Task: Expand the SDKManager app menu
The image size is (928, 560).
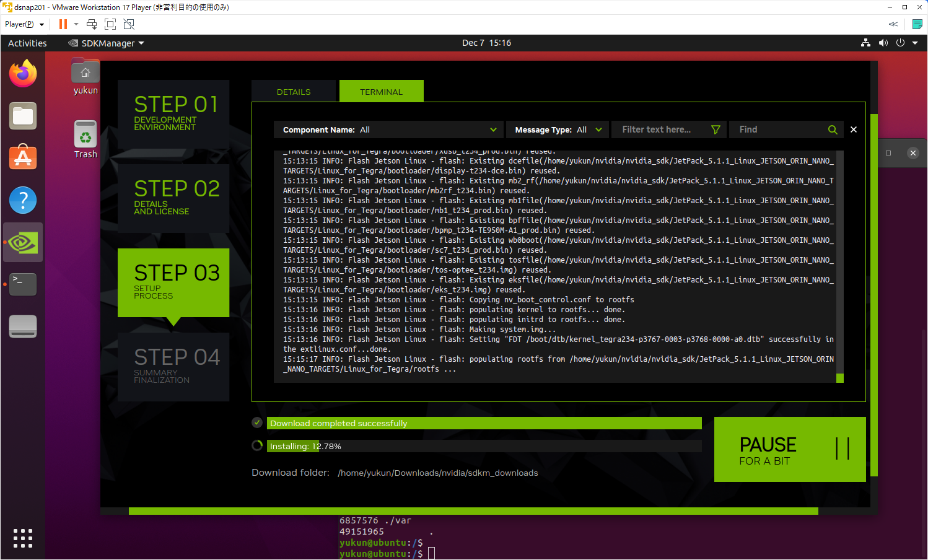Action: pos(106,43)
